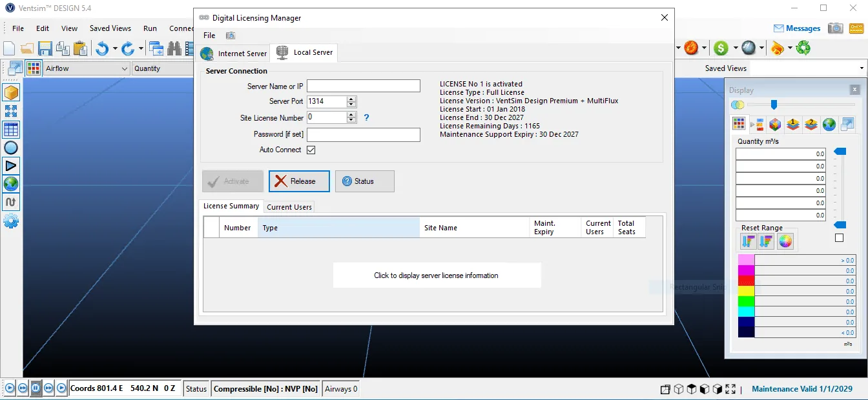The height and width of the screenshot is (400, 868).
Task: Toggle the Auto Connect checkbox
Action: coord(311,150)
